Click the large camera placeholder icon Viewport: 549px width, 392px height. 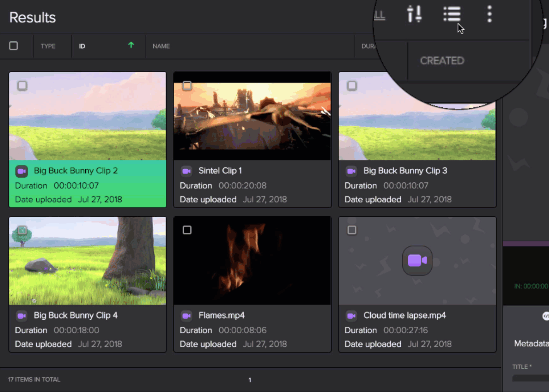tap(417, 261)
